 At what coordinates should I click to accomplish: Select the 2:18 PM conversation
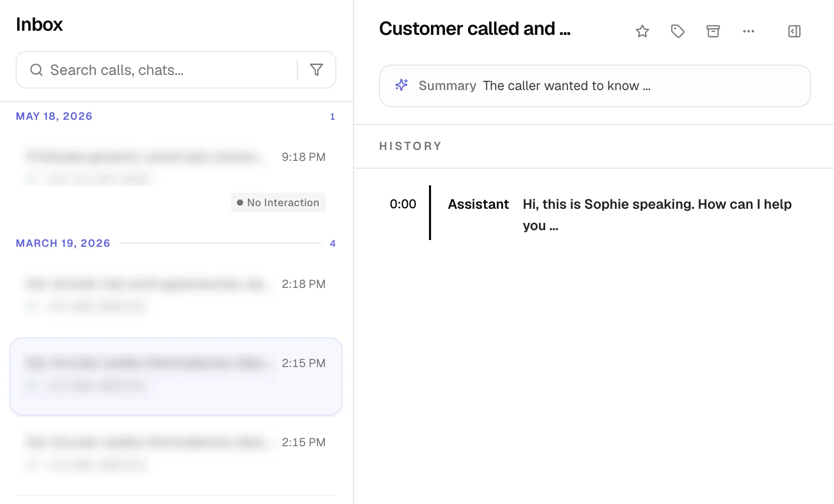(176, 294)
